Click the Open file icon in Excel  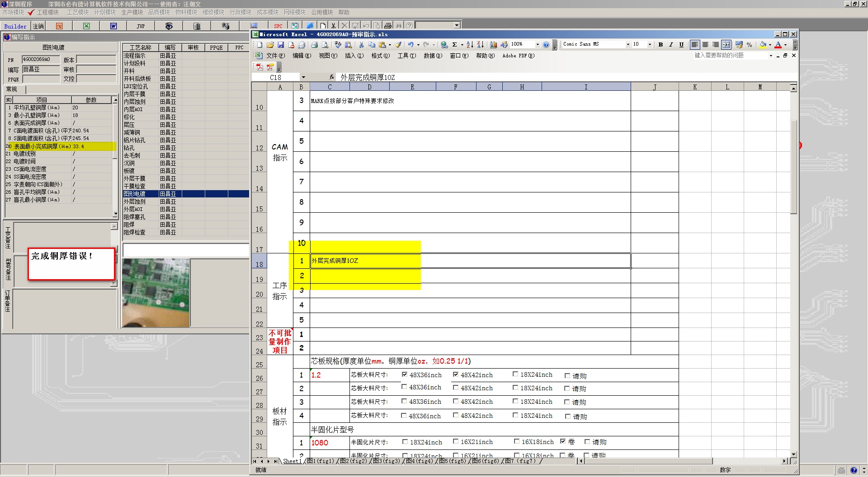coord(270,45)
